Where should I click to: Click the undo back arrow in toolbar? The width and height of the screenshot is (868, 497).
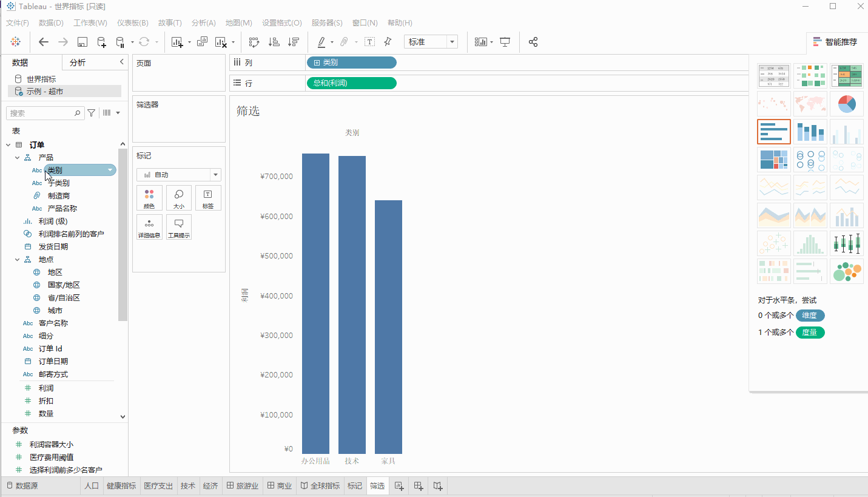click(44, 42)
